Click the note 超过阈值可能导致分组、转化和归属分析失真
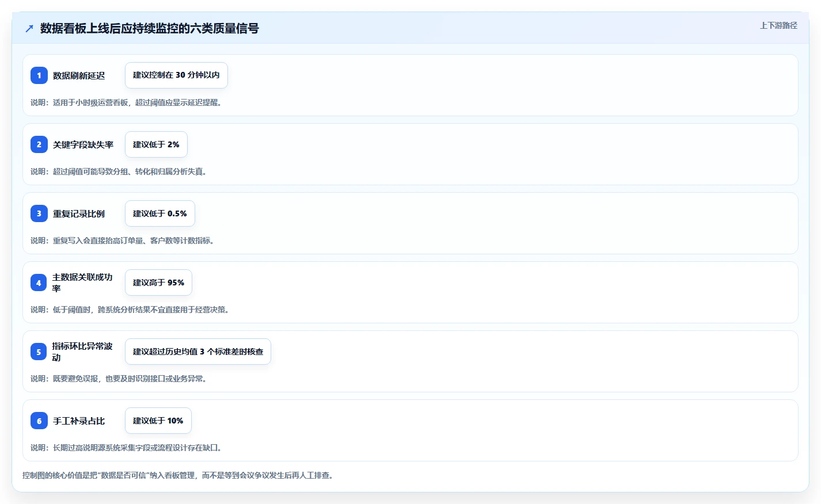821x504 pixels. 119,171
